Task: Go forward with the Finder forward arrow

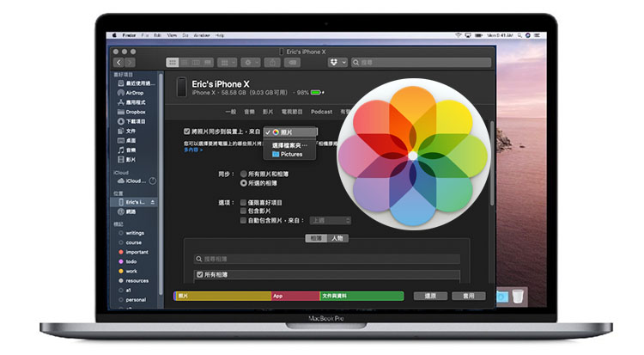Action: point(130,63)
